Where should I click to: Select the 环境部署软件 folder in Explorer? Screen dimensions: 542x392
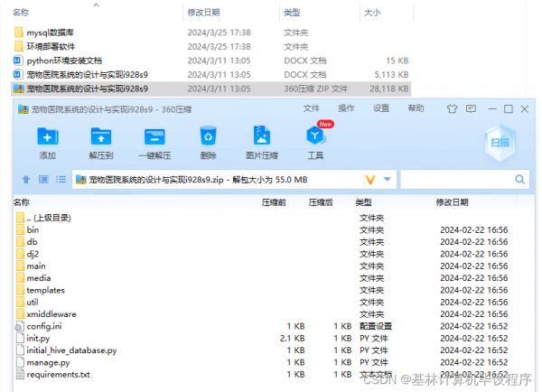[x=211, y=46]
